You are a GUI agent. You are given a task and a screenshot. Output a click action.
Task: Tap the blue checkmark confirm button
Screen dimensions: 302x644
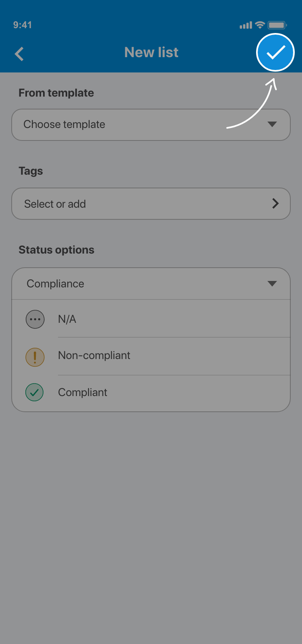275,52
